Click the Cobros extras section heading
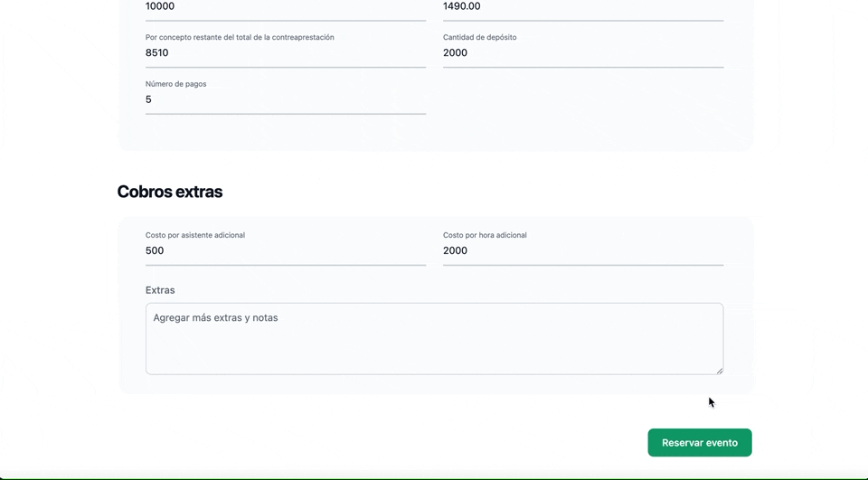This screenshot has height=480, width=868. tap(170, 192)
